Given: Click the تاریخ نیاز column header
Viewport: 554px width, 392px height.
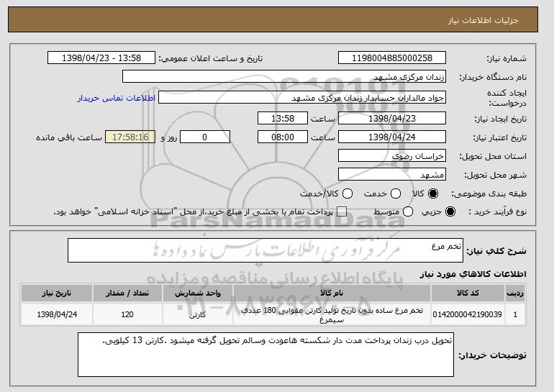Looking at the screenshot, I should (x=57, y=293).
